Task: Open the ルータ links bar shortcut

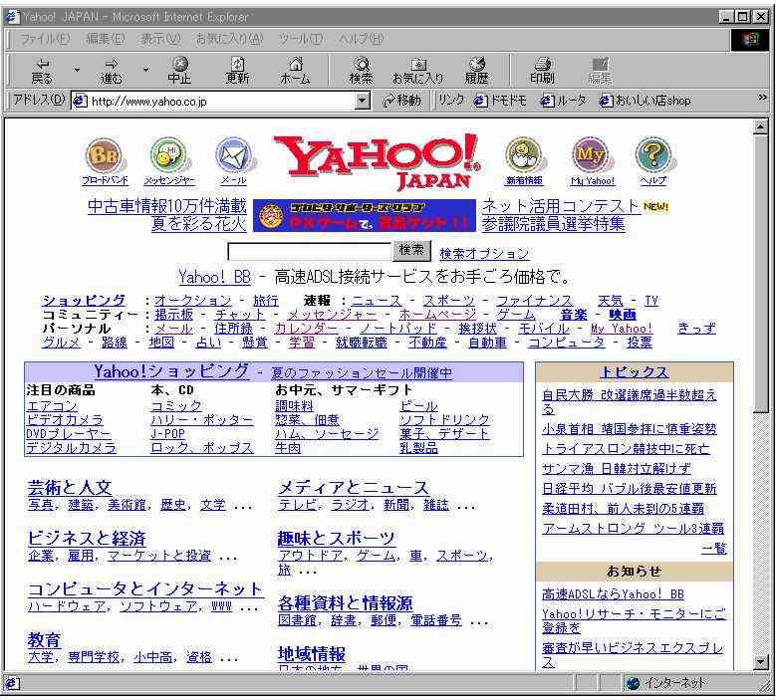Action: (x=563, y=101)
